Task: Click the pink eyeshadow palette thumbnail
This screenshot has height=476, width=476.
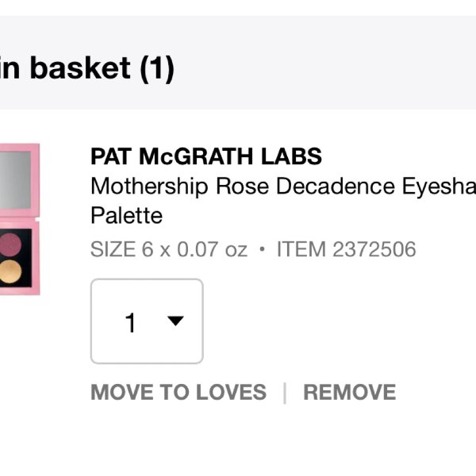Action: 20,219
